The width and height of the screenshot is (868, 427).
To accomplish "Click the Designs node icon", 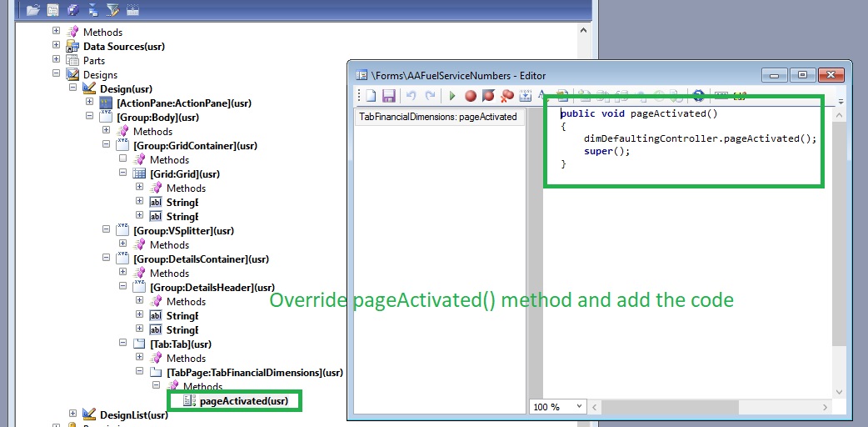I will point(72,74).
